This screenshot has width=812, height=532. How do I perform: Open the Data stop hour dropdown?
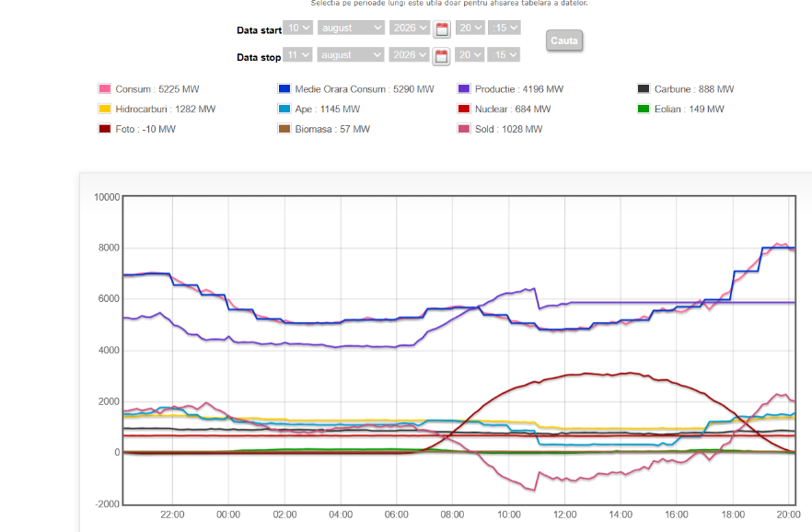click(470, 55)
